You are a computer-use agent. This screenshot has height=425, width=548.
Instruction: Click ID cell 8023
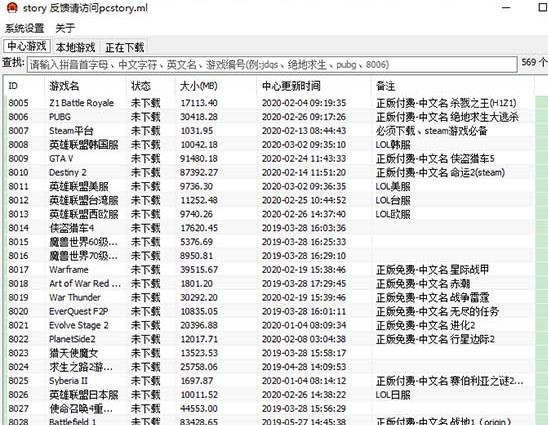(19, 353)
